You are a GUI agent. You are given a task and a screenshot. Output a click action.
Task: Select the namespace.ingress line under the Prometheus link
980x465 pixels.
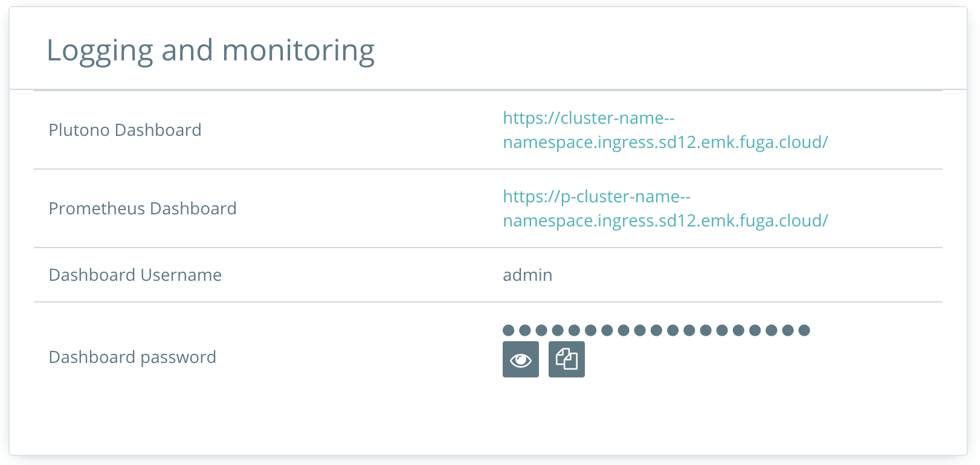[665, 220]
